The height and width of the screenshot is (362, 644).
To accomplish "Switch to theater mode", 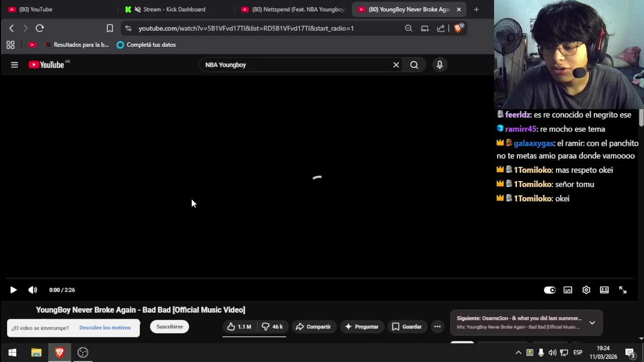I will pos(604,290).
